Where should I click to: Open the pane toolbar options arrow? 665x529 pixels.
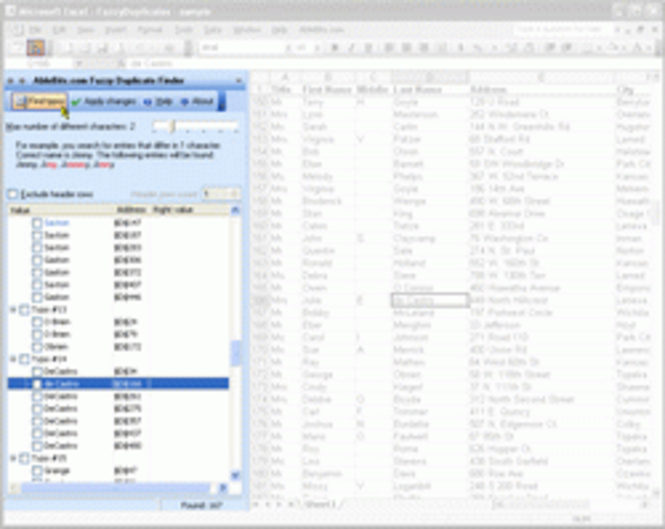pos(221,102)
